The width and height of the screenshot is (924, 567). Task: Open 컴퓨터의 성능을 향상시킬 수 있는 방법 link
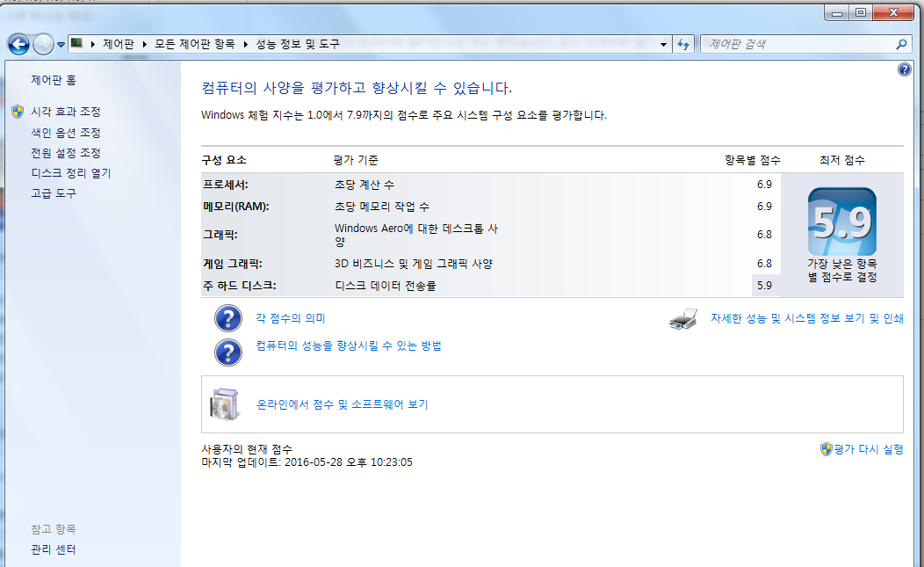[x=349, y=345]
